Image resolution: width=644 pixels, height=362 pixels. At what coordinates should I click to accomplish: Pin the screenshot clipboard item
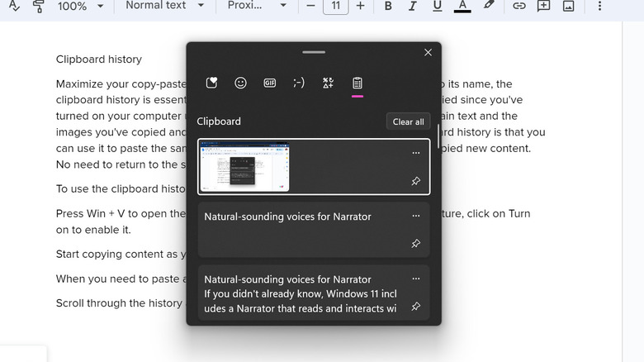pyautogui.click(x=415, y=181)
